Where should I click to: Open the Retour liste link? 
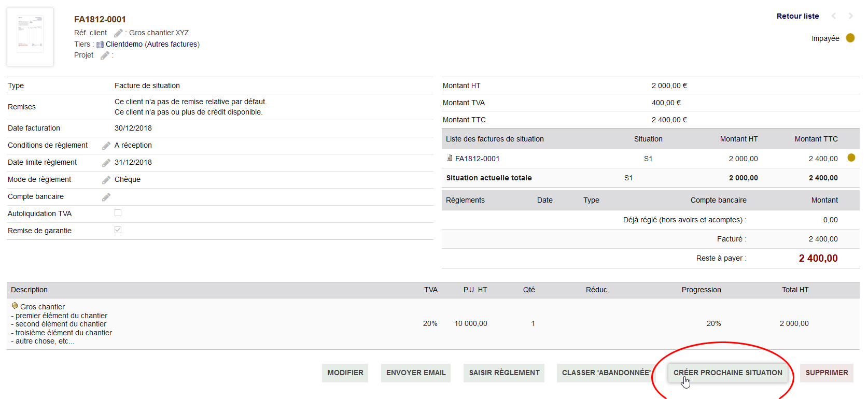[x=797, y=16]
